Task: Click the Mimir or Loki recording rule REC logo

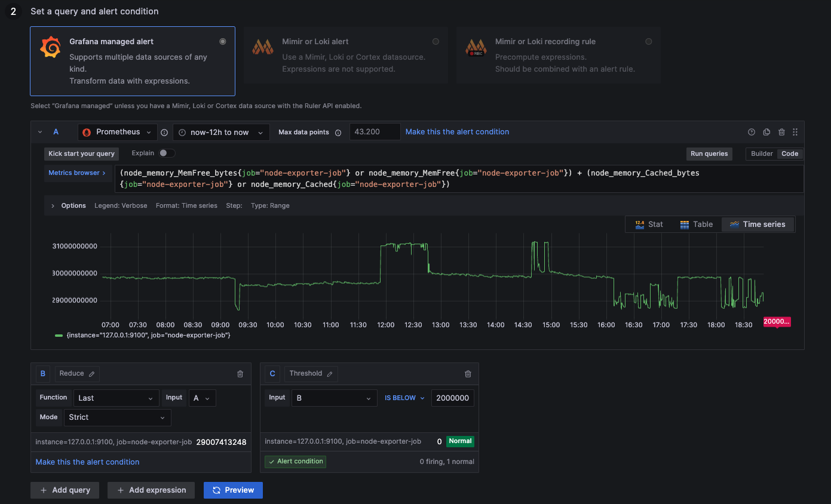Action: pyautogui.click(x=476, y=47)
